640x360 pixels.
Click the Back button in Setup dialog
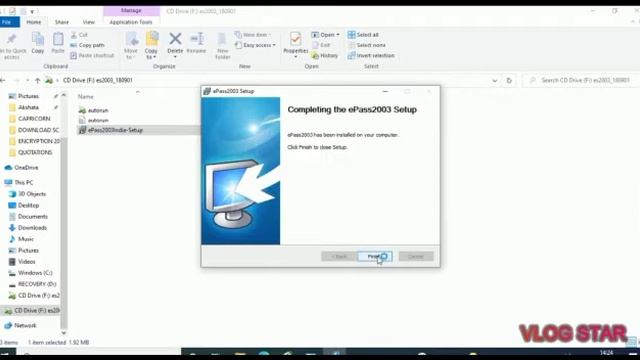pyautogui.click(x=338, y=256)
